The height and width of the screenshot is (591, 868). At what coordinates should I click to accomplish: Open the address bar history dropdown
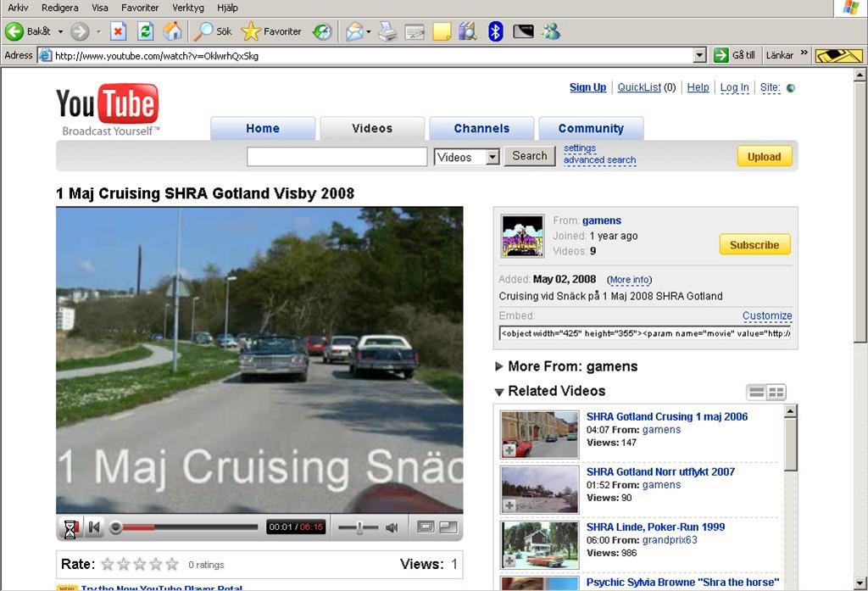[x=699, y=55]
